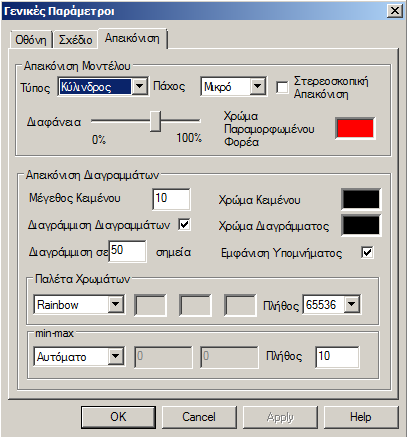Image resolution: width=407 pixels, height=437 pixels.
Task: Open the black Χρώμα Διαγράμματος swatch
Action: pos(361,226)
